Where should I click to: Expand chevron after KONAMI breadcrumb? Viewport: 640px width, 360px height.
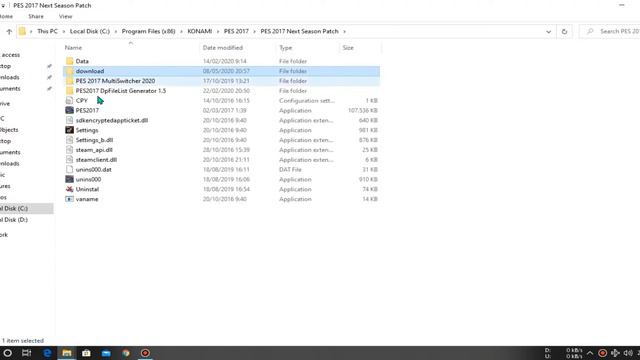coord(218,31)
